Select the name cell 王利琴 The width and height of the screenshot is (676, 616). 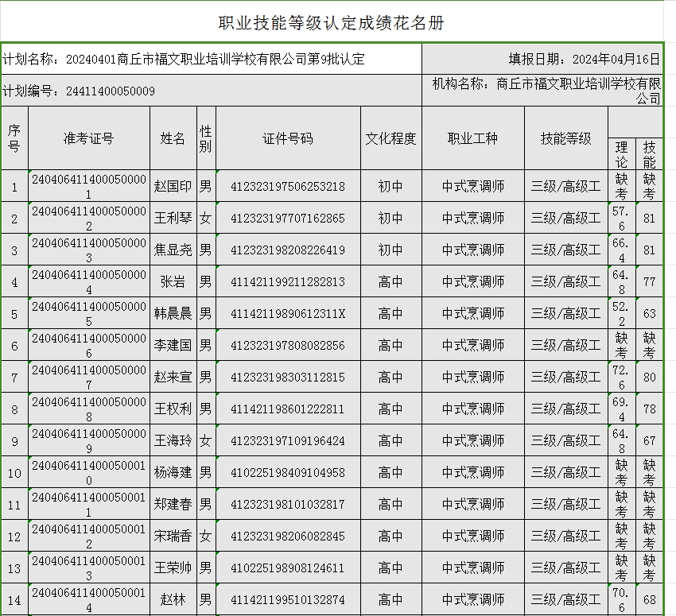tap(173, 218)
